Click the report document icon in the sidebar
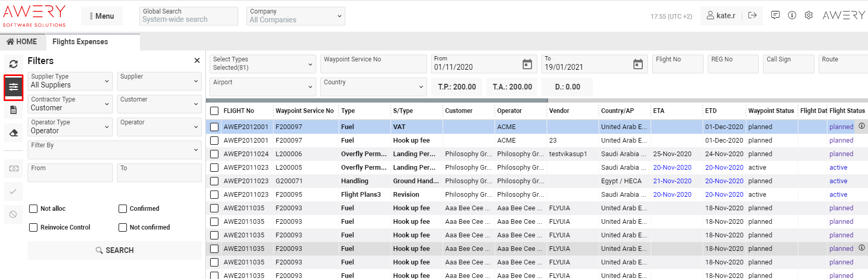The image size is (868, 279). pyautogui.click(x=14, y=110)
